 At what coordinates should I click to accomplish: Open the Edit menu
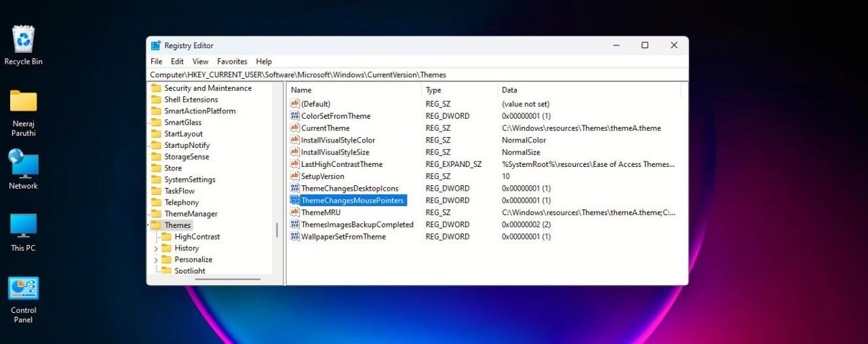[177, 61]
